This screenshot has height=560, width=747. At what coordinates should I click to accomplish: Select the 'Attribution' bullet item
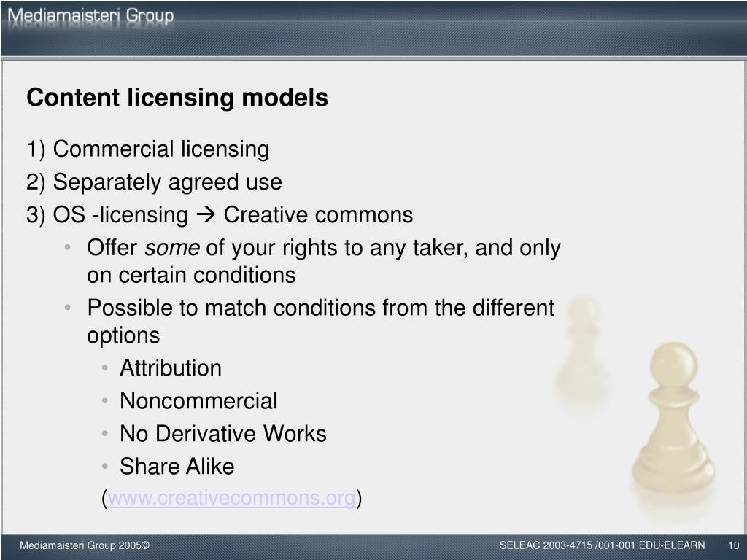pos(171,368)
